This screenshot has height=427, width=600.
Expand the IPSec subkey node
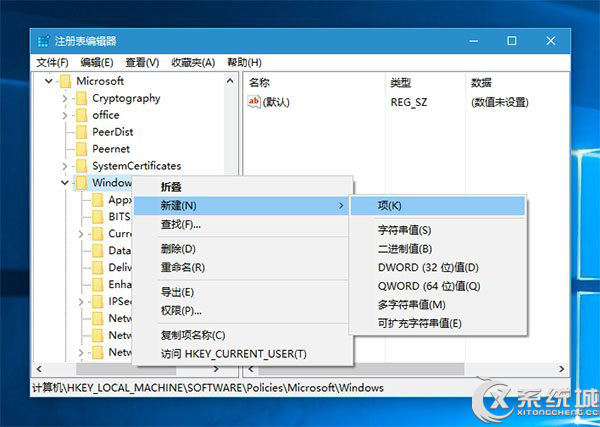(81, 302)
